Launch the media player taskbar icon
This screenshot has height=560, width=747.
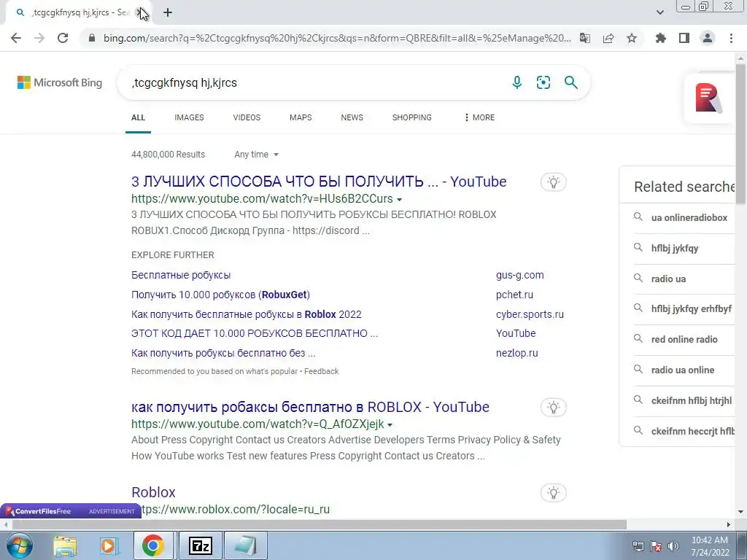pyautogui.click(x=108, y=545)
